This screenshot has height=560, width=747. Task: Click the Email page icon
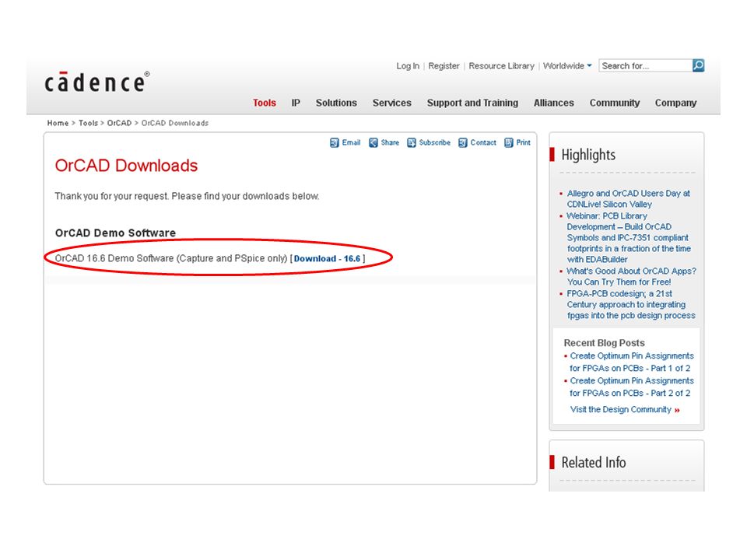click(335, 142)
